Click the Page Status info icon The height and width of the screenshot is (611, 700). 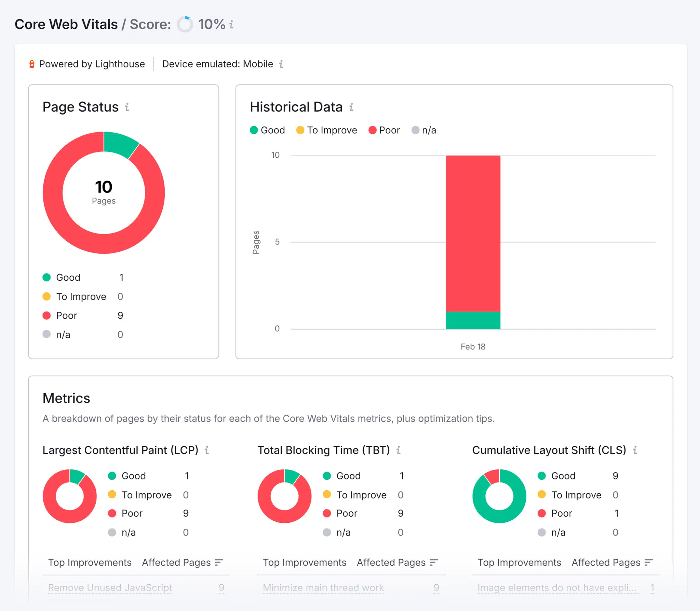click(127, 107)
